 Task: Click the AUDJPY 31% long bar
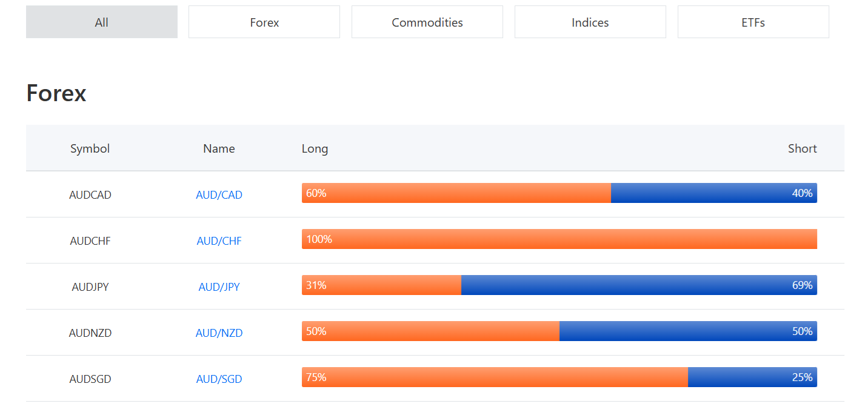[382, 285]
